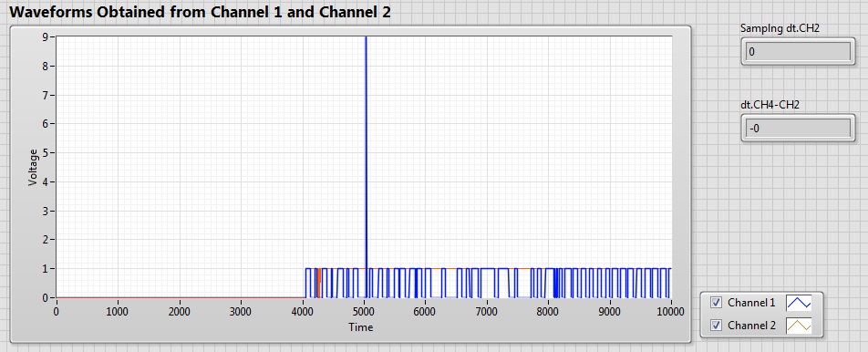Click the 5000 tick label on Time axis

tap(364, 312)
